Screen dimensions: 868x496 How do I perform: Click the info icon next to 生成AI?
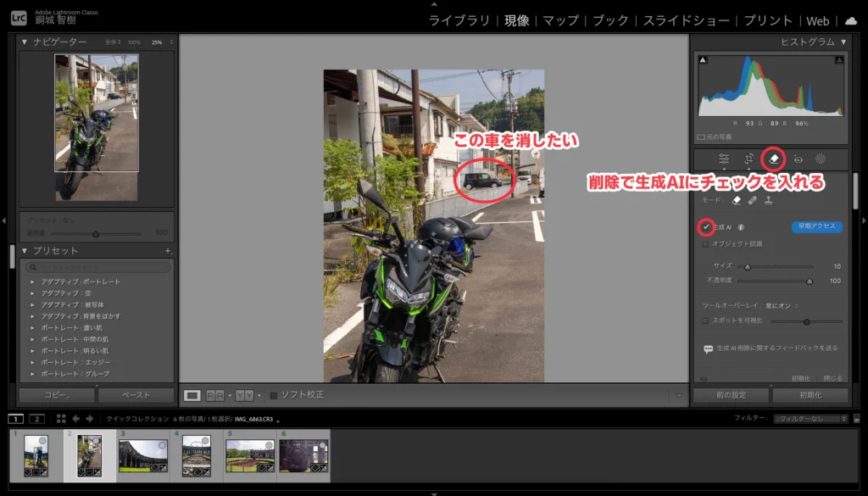point(740,227)
